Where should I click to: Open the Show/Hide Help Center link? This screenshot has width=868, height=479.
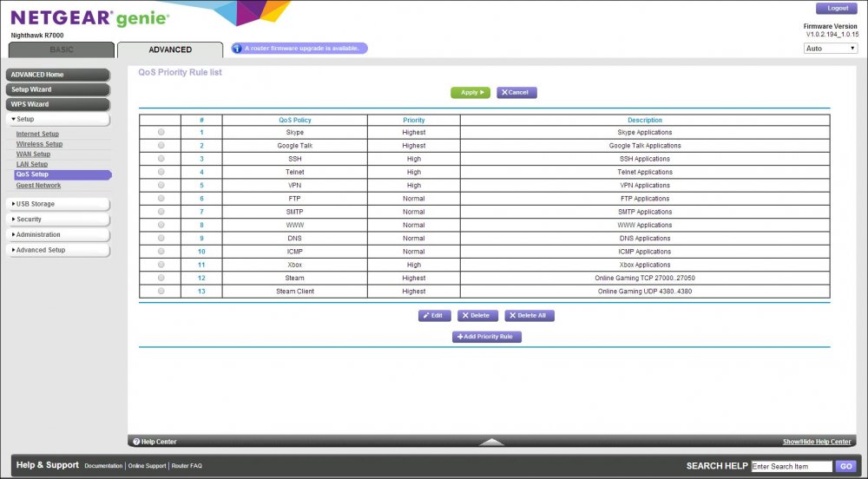[x=816, y=442]
